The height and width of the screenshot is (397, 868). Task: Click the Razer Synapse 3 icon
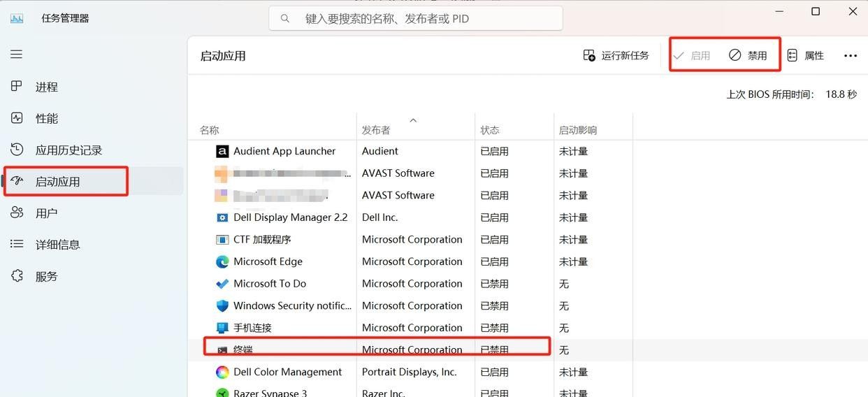(222, 394)
